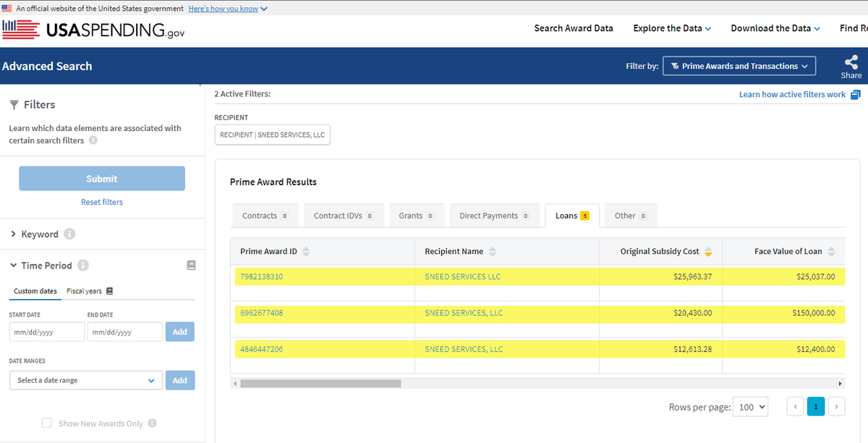Open award ID 4846447206
Image resolution: width=868 pixels, height=443 pixels.
[261, 349]
